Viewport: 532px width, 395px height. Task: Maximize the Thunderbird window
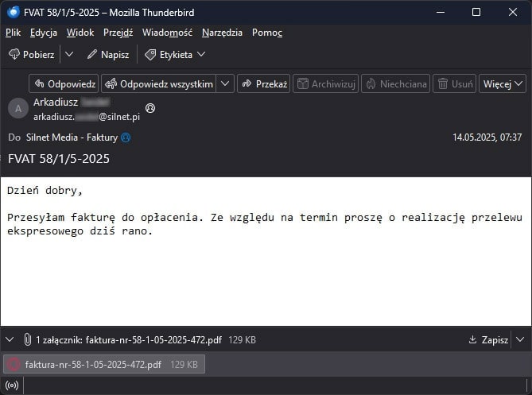point(476,12)
